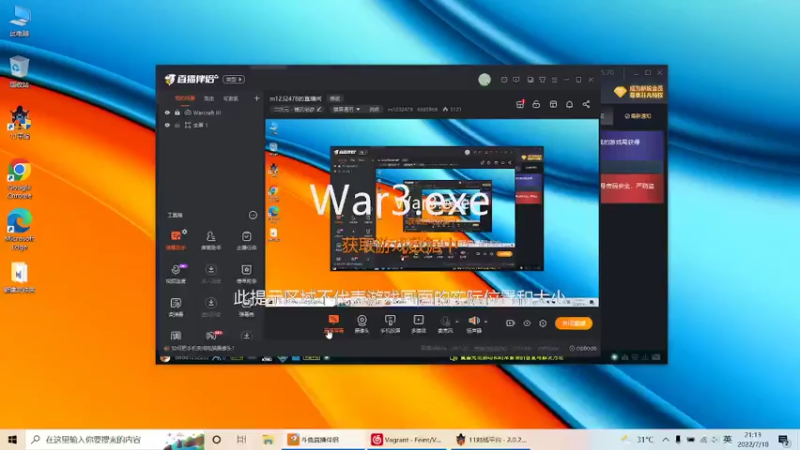The width and height of the screenshot is (800, 450).
Task: Add a new scene with the plus icon
Action: (x=257, y=98)
